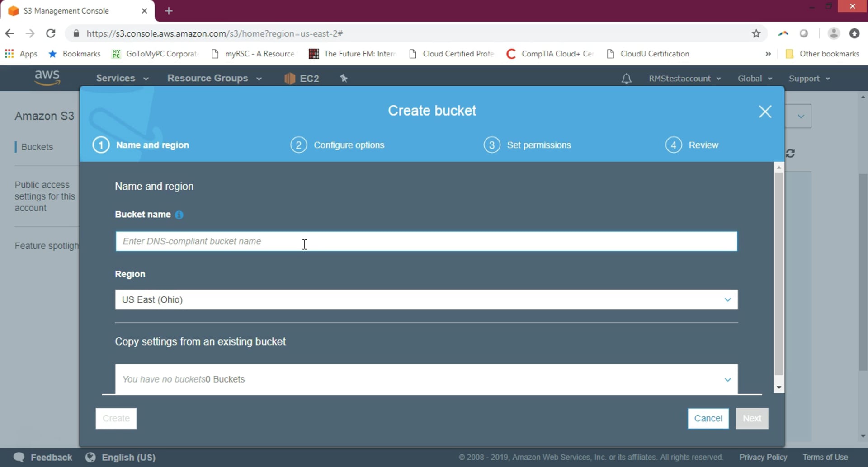Click Next to continue
Image resolution: width=868 pixels, height=467 pixels.
point(751,418)
